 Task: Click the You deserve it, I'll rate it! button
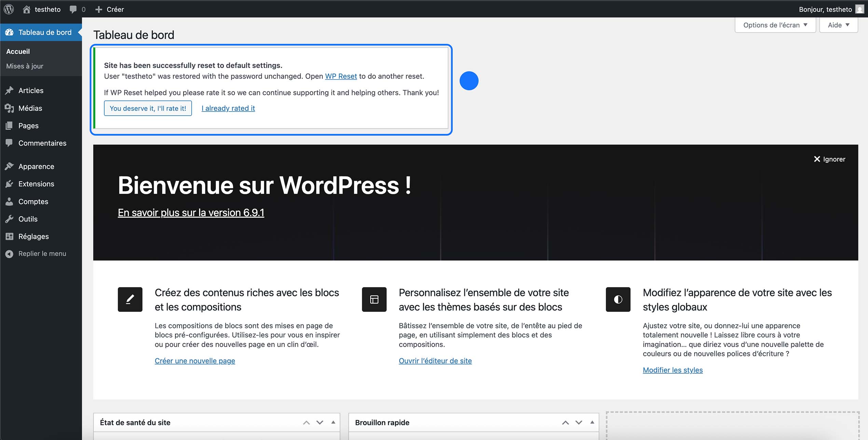point(148,108)
